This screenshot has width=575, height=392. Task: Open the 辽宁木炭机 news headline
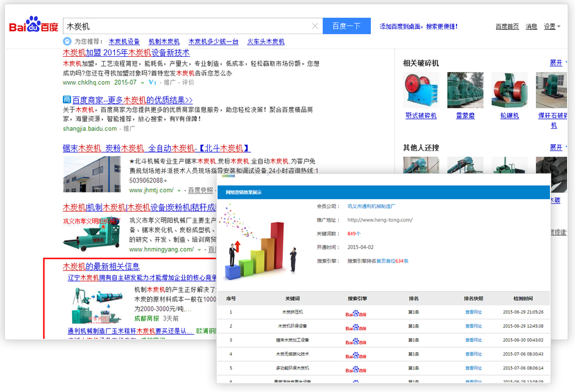coord(142,278)
